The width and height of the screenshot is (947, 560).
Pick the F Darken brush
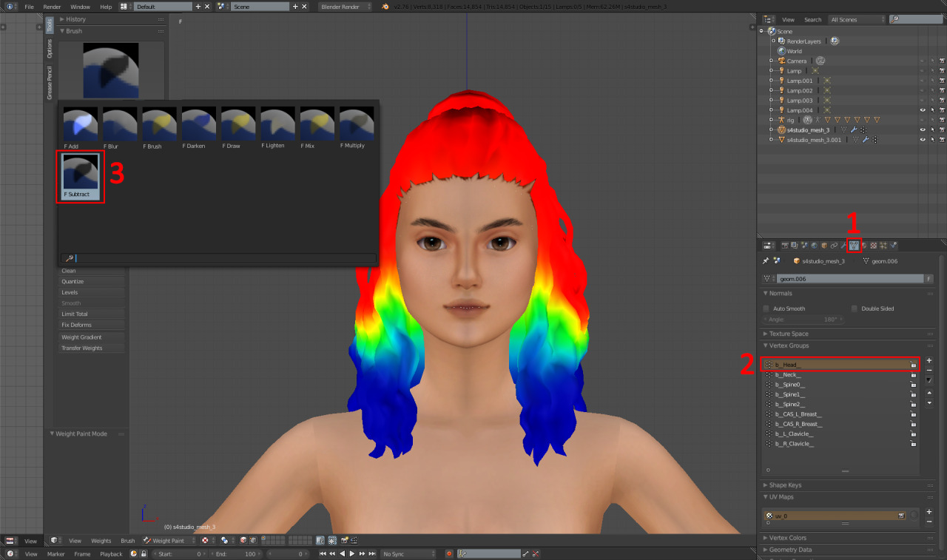(x=199, y=128)
